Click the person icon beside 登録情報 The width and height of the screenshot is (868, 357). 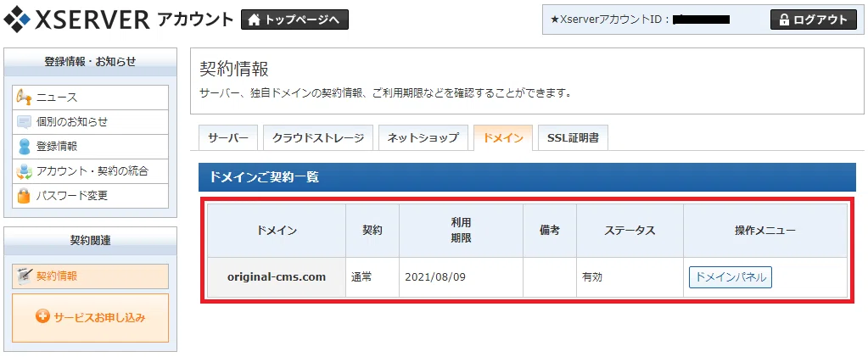(25, 147)
